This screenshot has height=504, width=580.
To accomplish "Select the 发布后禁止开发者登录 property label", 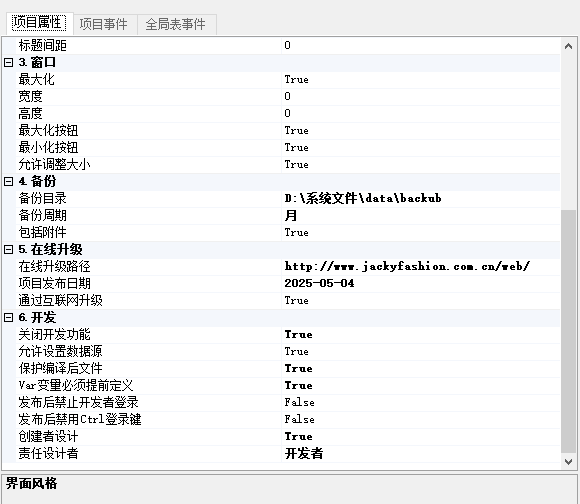I will point(78,403).
